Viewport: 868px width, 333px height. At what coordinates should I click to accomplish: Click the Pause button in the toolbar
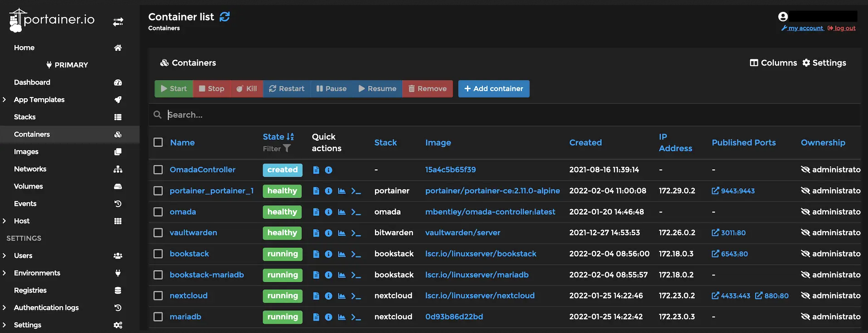pyautogui.click(x=331, y=89)
